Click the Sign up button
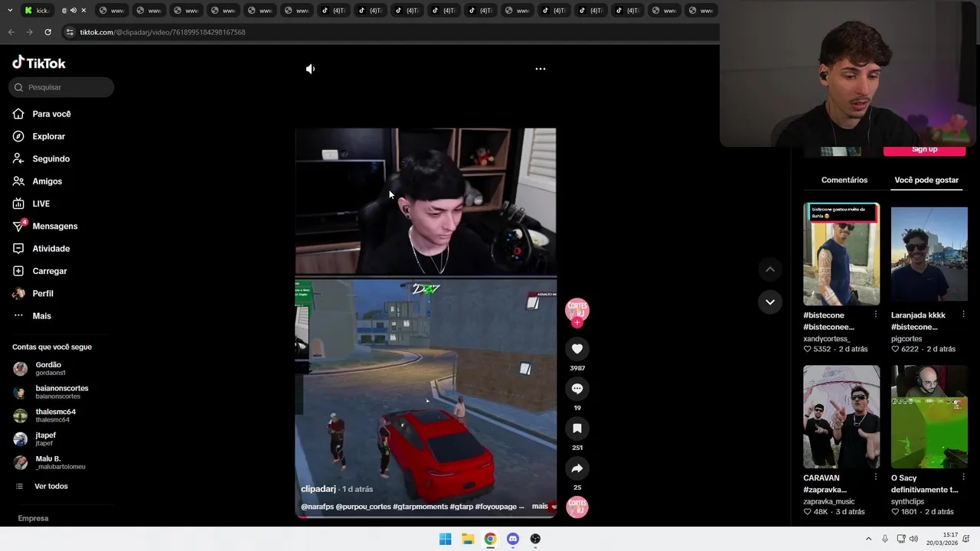The image size is (980, 551). [924, 150]
